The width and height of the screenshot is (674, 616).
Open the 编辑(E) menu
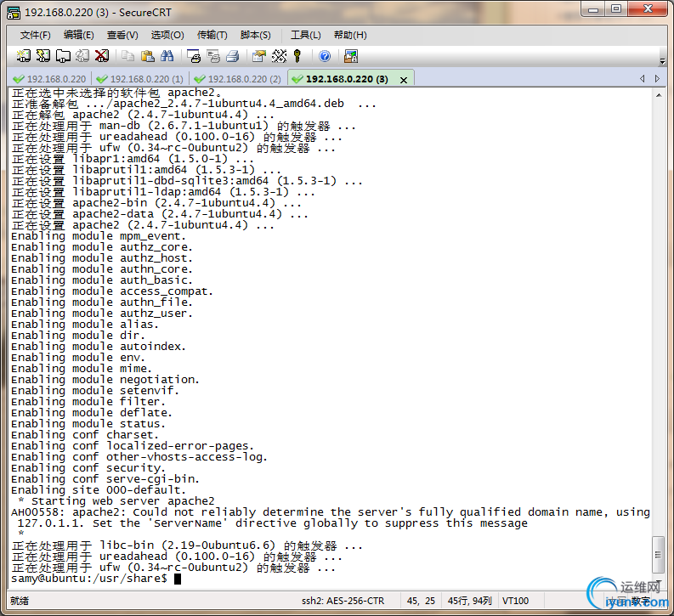(79, 35)
